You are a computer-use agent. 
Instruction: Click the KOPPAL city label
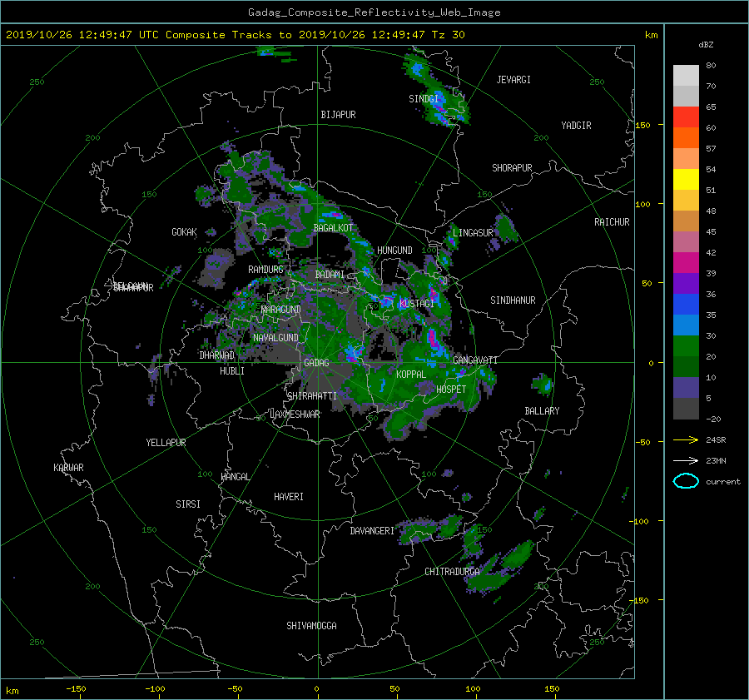(x=411, y=375)
